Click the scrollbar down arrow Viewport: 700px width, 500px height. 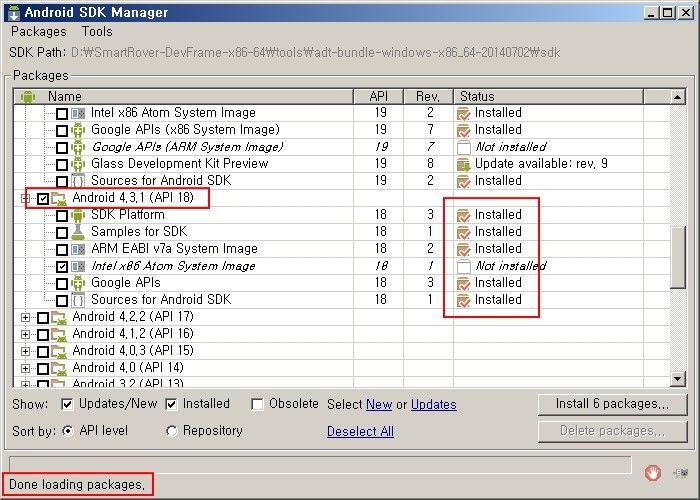[678, 379]
